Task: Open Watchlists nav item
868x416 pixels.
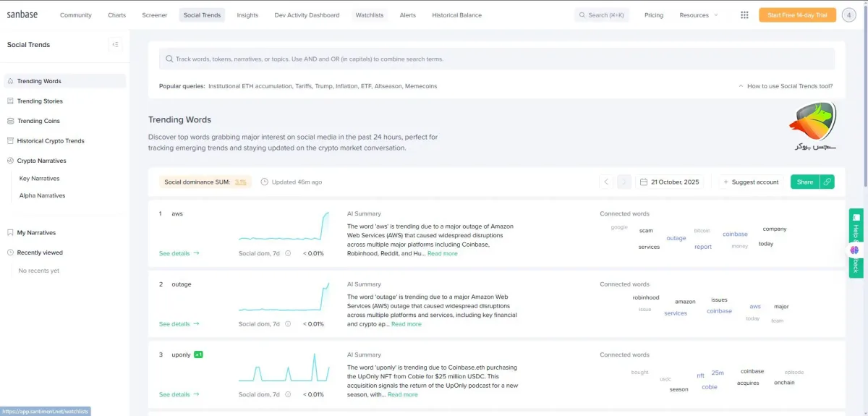Action: 370,15
